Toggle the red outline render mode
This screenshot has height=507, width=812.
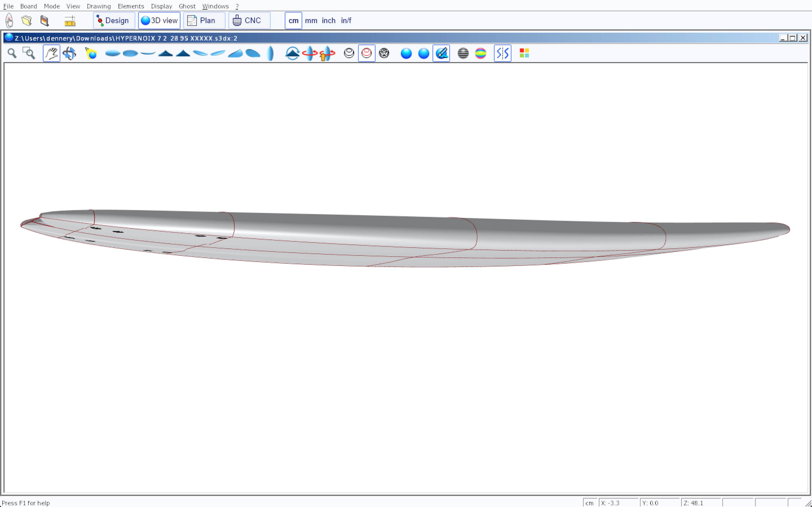[367, 53]
